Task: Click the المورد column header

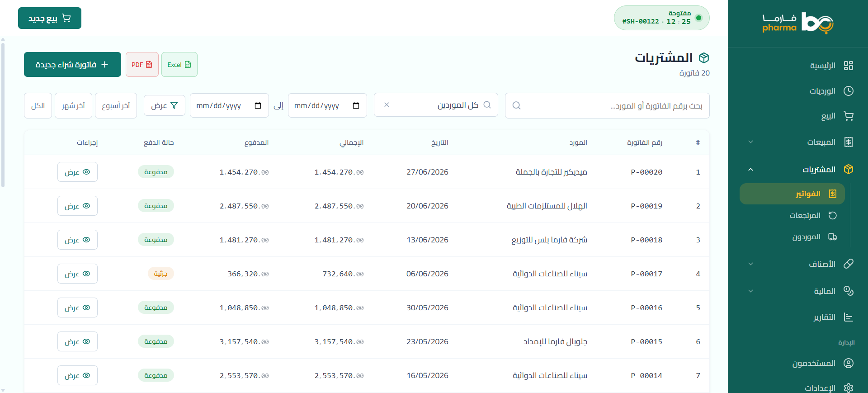Action: pos(578,142)
